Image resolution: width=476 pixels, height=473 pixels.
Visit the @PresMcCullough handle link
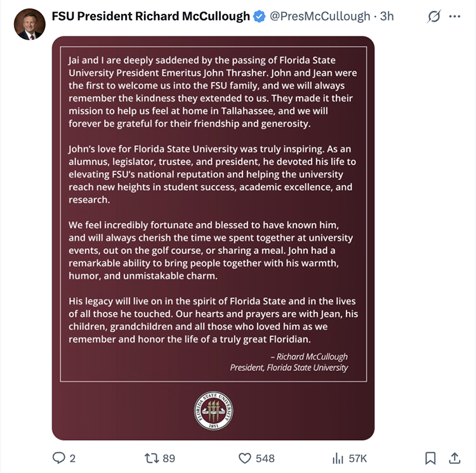(320, 17)
